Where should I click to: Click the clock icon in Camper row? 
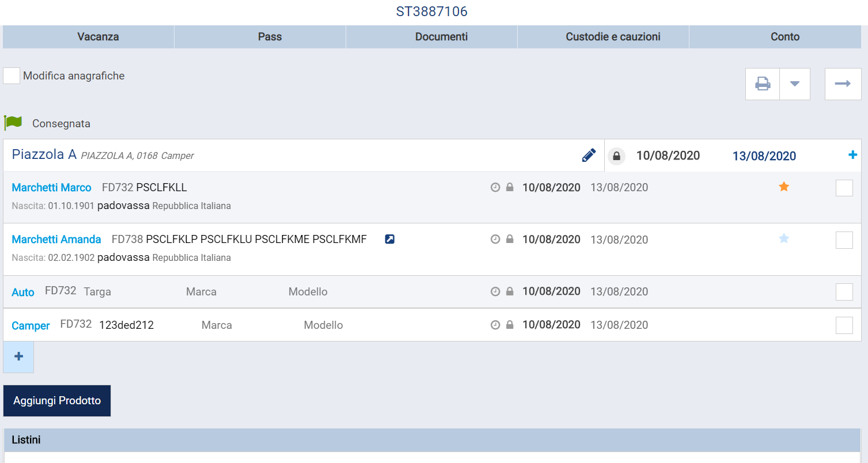495,325
